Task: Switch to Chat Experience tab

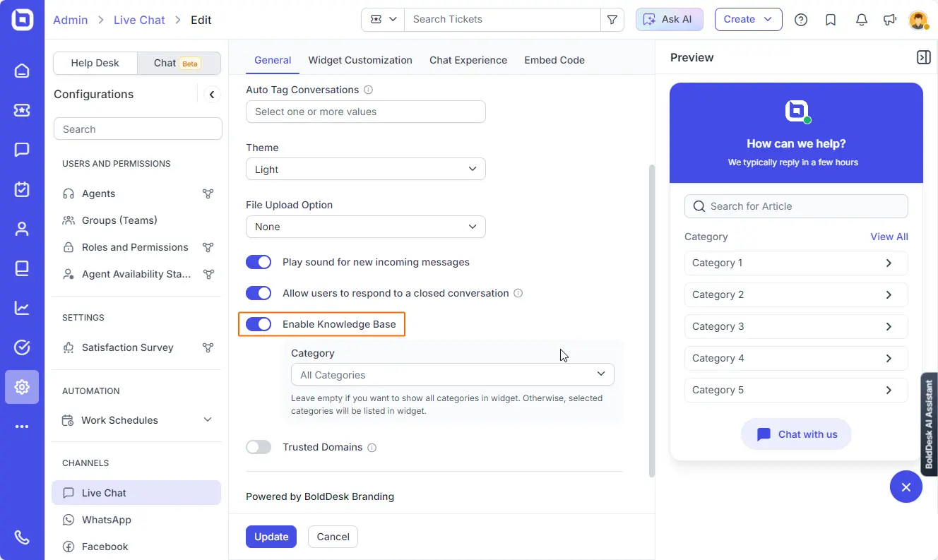Action: coord(468,60)
